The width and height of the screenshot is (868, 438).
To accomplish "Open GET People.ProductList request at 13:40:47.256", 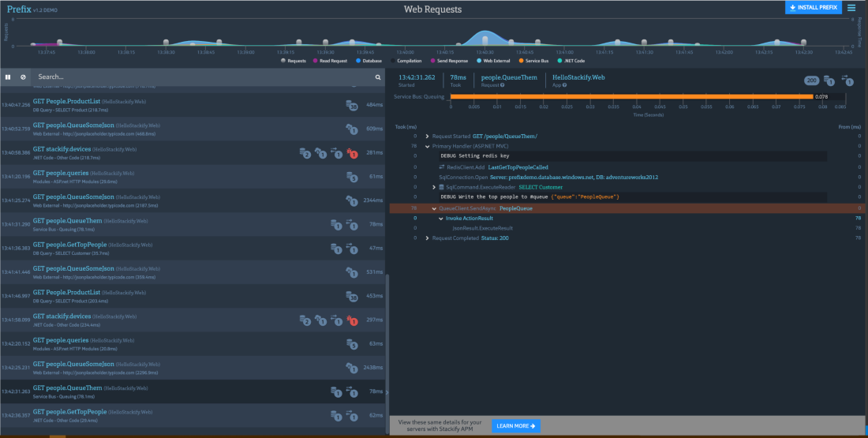I will click(193, 105).
